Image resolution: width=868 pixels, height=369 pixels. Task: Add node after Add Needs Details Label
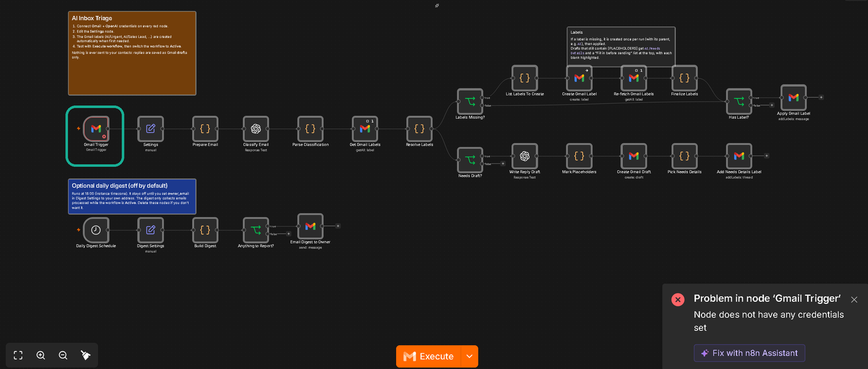click(x=767, y=156)
